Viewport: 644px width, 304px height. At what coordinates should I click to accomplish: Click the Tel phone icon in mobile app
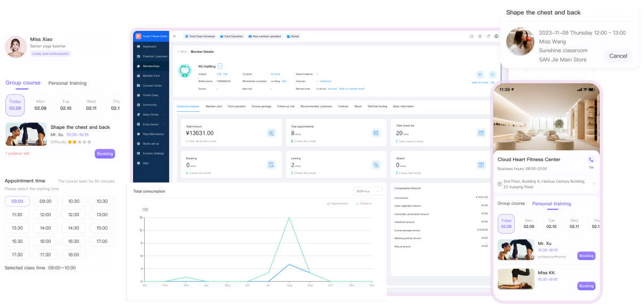(x=591, y=160)
